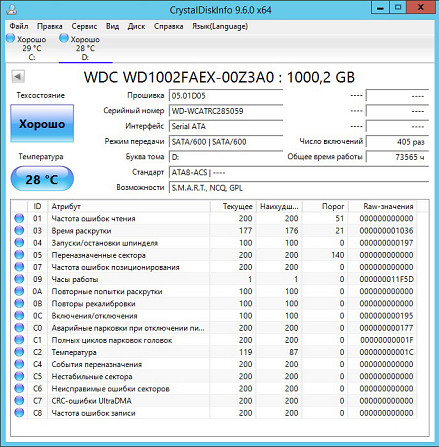The image size is (439, 447).
Task: Open the Сервис menu
Action: tap(84, 26)
